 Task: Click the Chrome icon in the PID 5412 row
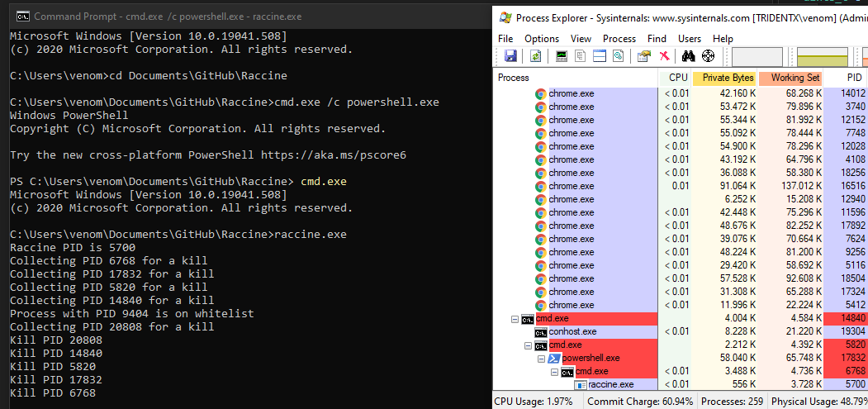tap(541, 306)
